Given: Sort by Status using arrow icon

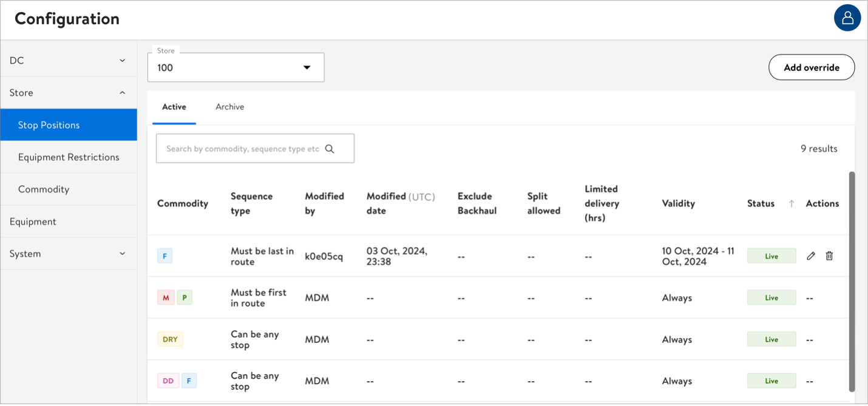Looking at the screenshot, I should (792, 204).
